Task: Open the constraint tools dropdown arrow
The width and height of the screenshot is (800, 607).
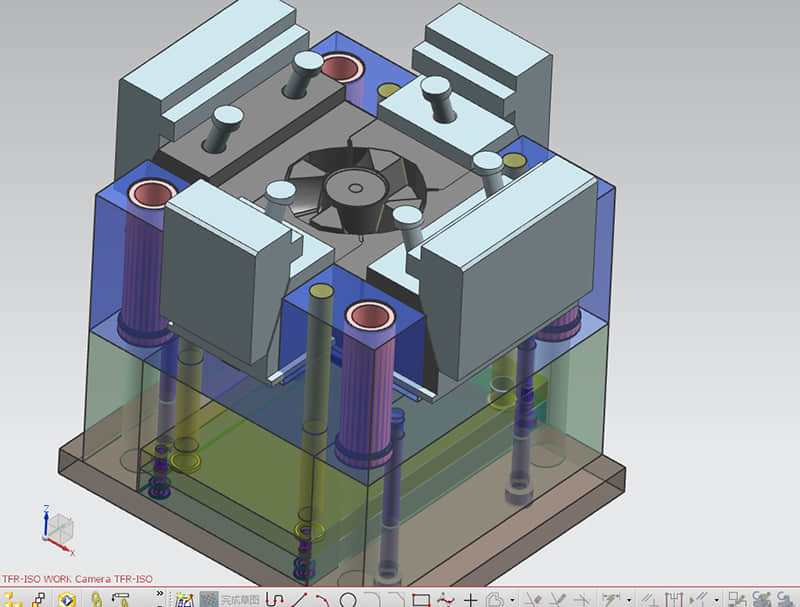Action: [716, 600]
